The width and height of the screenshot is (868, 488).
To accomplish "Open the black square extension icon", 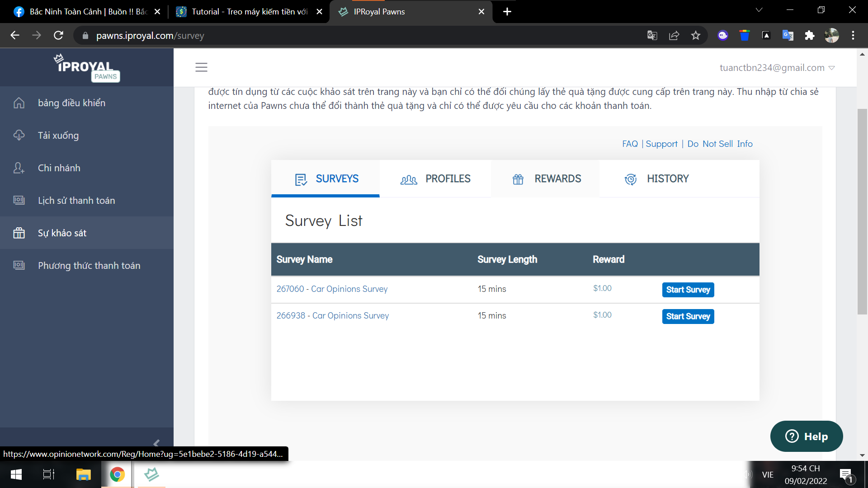I will [x=766, y=35].
